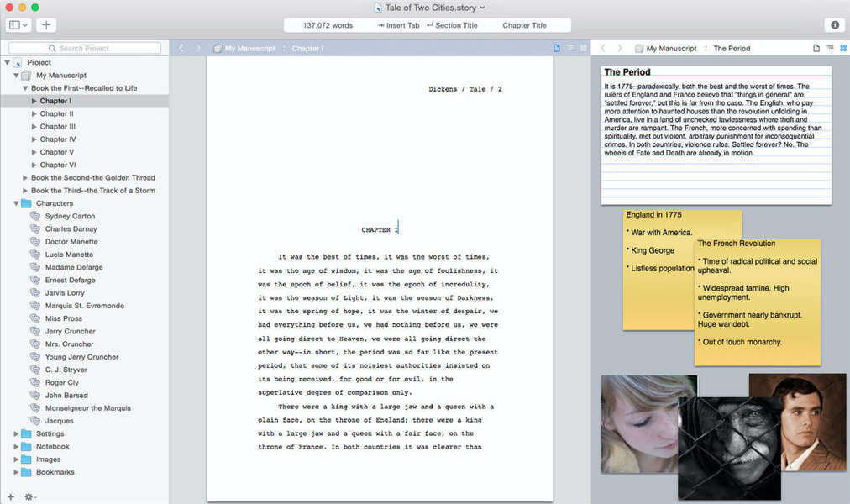Image resolution: width=850 pixels, height=504 pixels.
Task: Select the French Revolution sticky note
Action: [758, 302]
